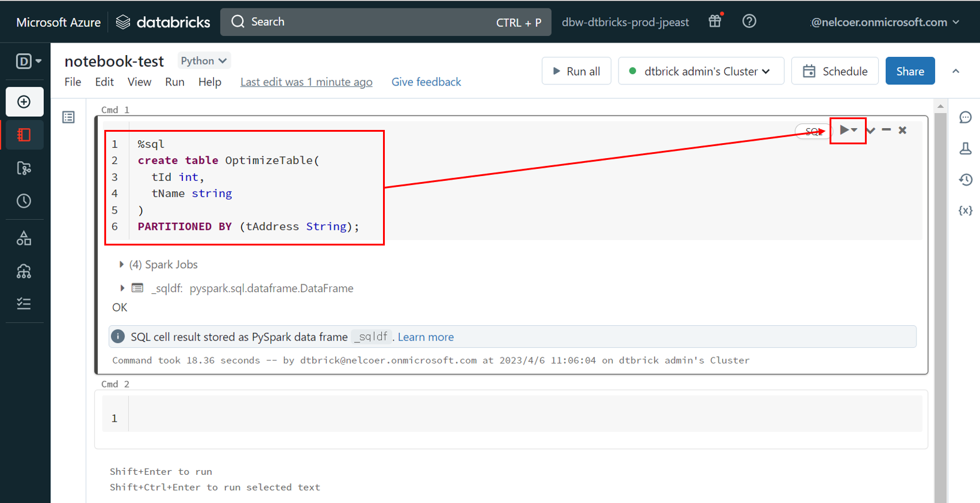The width and height of the screenshot is (980, 503).
Task: Open the Python language dropdown
Action: click(x=203, y=60)
